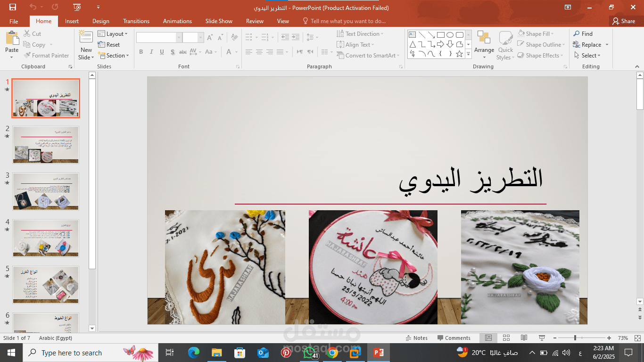Click Convert to SmartArt
644x362 pixels.
(368, 56)
